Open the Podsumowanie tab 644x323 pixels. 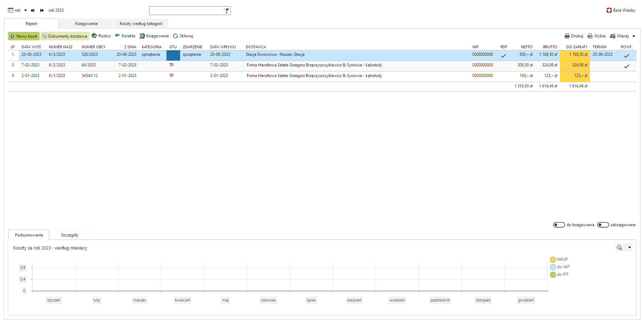pos(29,235)
